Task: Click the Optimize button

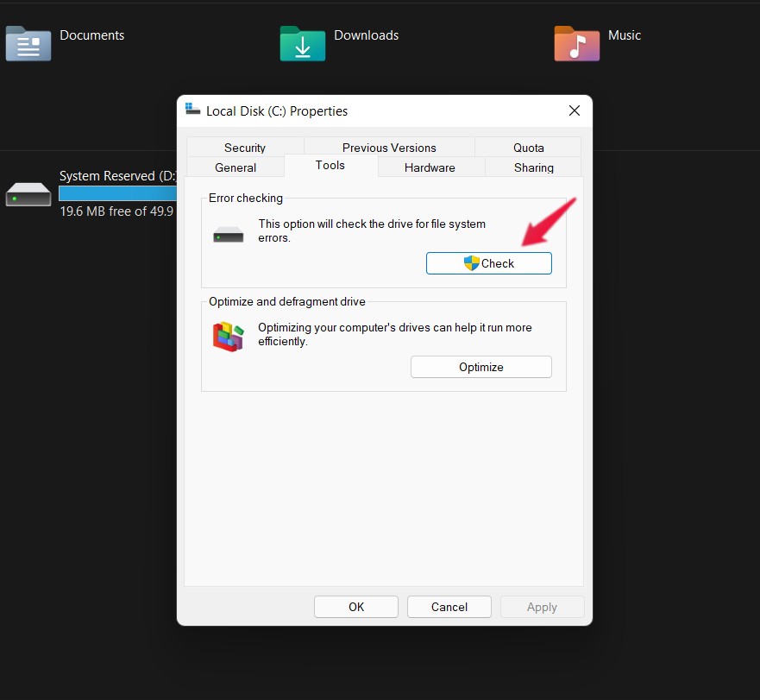Action: coord(480,367)
